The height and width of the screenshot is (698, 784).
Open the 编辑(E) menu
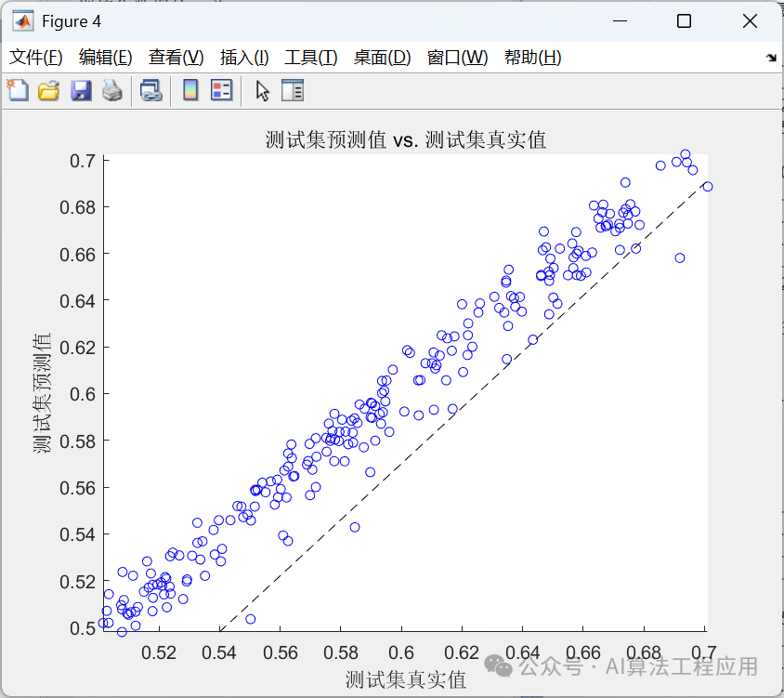tap(106, 57)
